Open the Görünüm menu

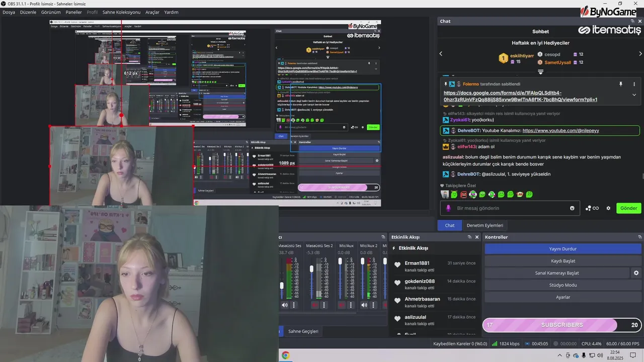pyautogui.click(x=51, y=12)
